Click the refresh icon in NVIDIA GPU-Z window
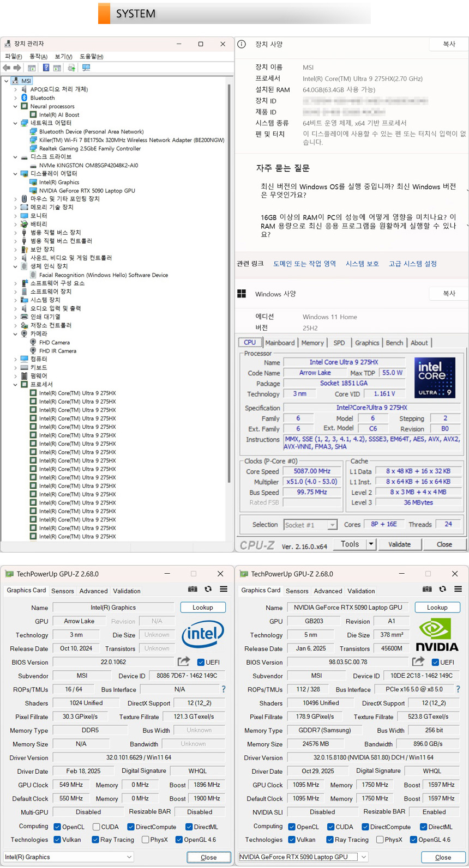The height and width of the screenshot is (868, 469). pyautogui.click(x=442, y=589)
